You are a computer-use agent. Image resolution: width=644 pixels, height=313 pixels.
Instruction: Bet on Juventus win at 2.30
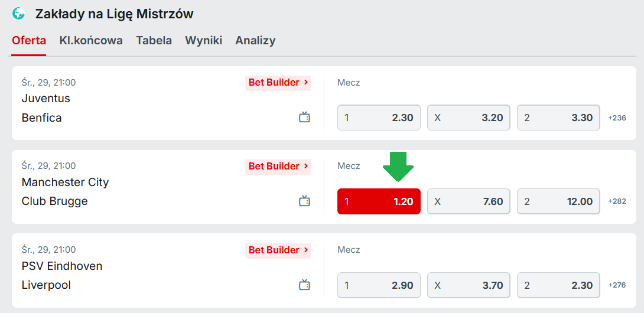379,118
